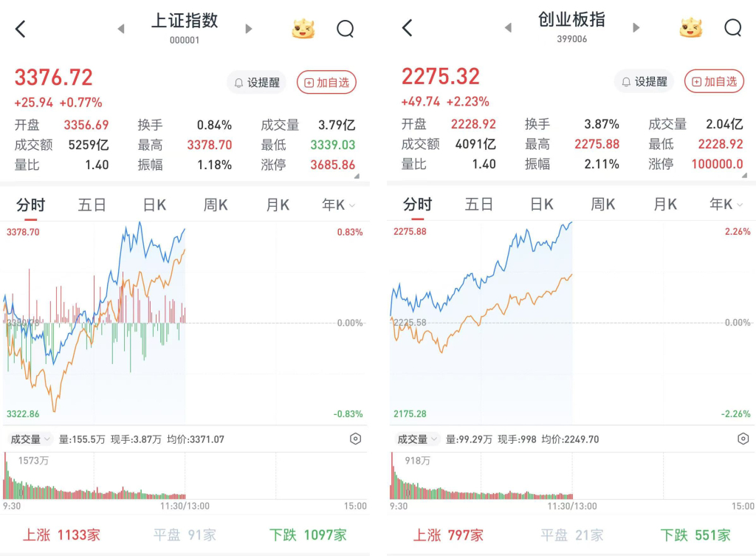Tap back arrow on 创业板指 panel
The image size is (756, 556).
coord(408,29)
